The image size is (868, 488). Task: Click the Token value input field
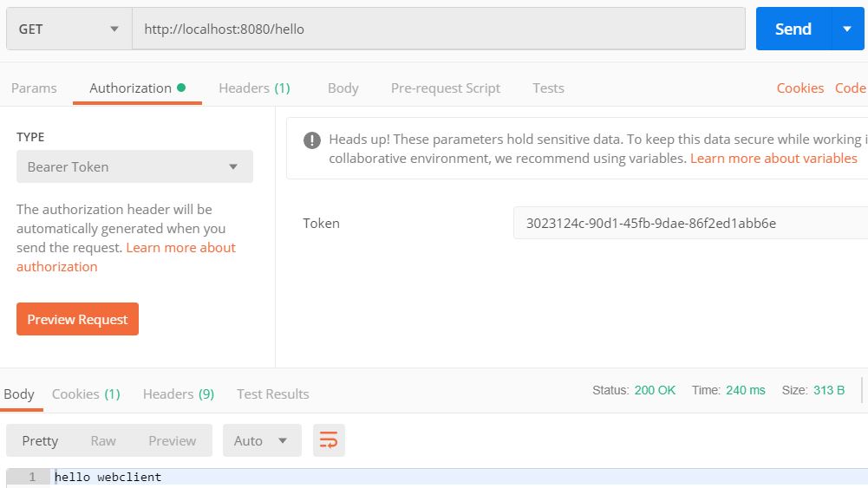click(x=690, y=223)
